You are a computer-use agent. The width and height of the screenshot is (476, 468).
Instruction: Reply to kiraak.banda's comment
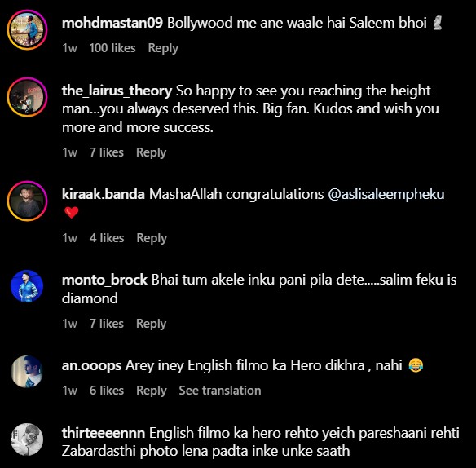pyautogui.click(x=152, y=238)
